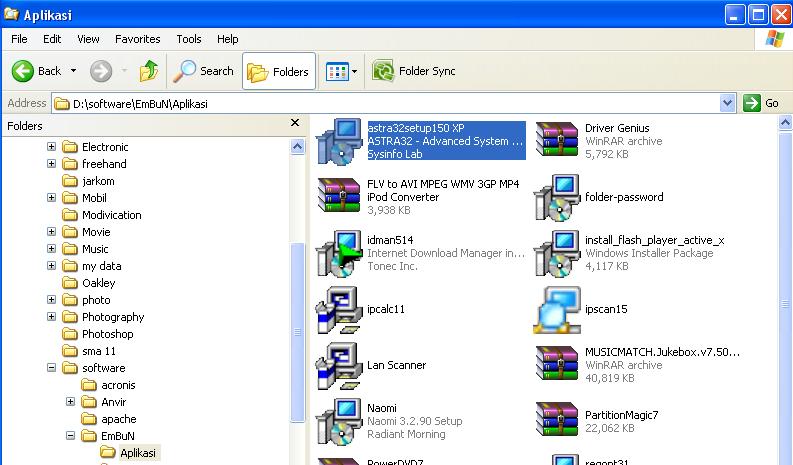Collapse the software folder
Screen dimensions: 793x465
51,367
